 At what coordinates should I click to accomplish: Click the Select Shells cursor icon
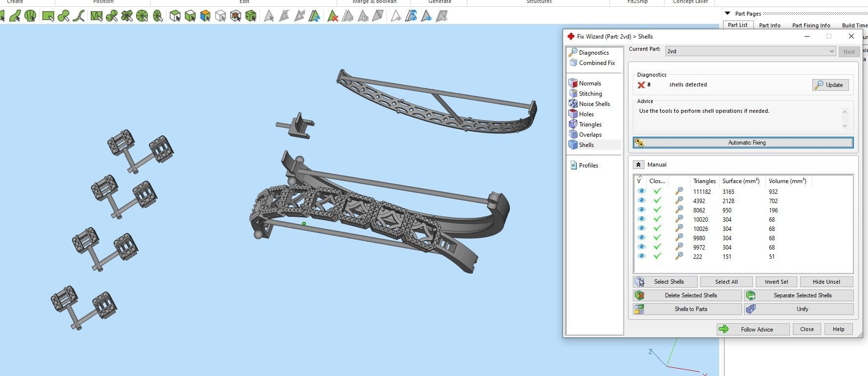(639, 282)
